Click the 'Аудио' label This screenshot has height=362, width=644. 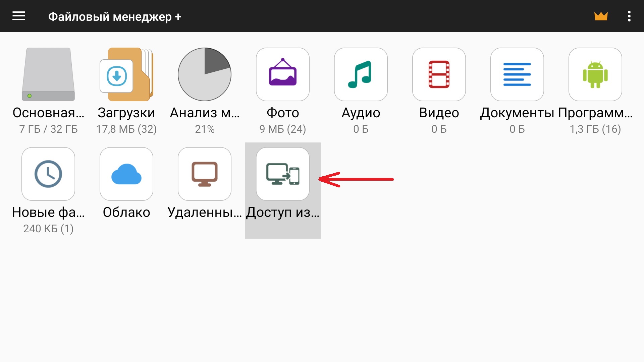coord(361,113)
